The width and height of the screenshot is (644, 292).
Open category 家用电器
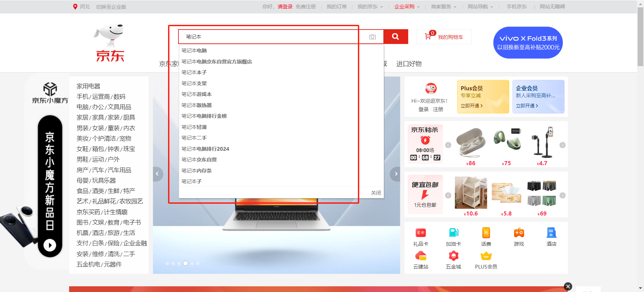point(88,86)
